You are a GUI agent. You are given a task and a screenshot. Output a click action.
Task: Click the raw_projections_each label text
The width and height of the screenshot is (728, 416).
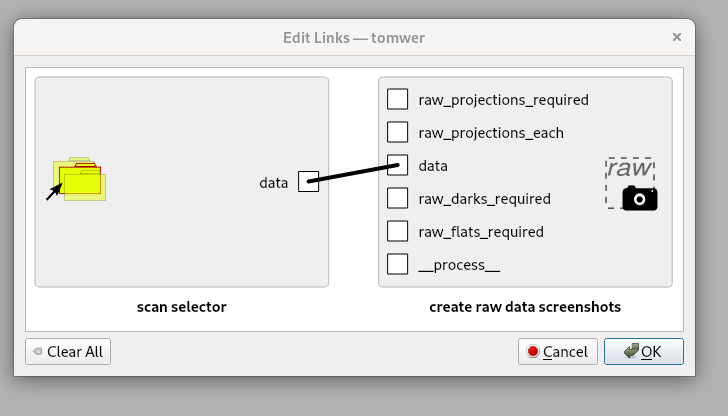[x=491, y=132]
